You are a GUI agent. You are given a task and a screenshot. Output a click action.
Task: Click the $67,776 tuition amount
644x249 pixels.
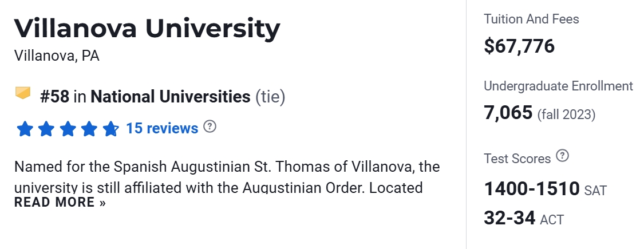tap(519, 46)
